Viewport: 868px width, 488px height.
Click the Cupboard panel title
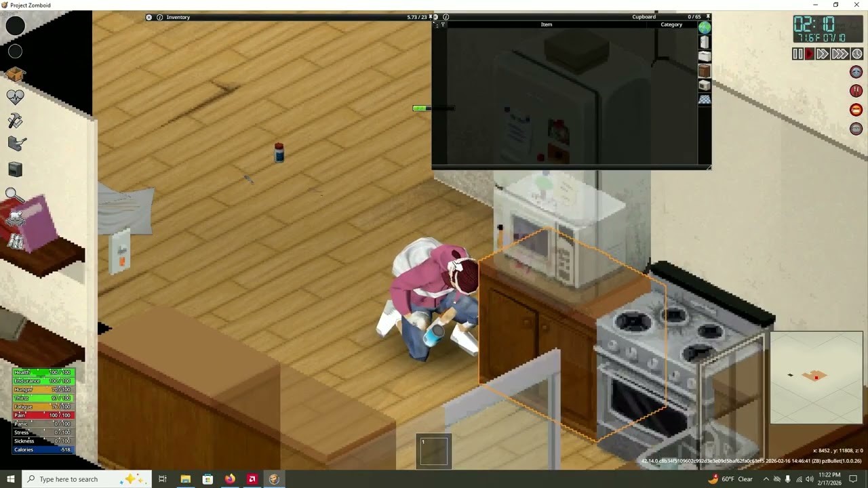tap(644, 17)
